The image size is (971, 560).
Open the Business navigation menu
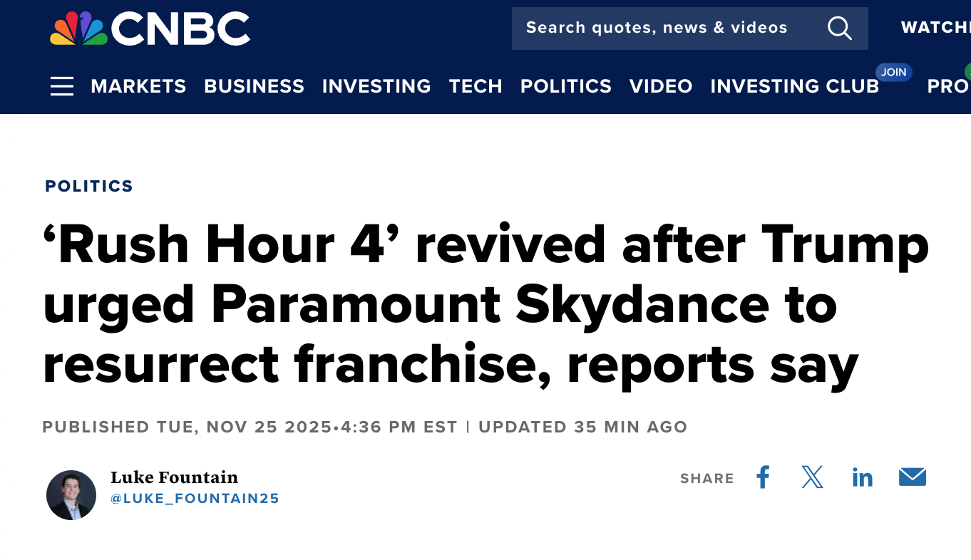coord(254,87)
